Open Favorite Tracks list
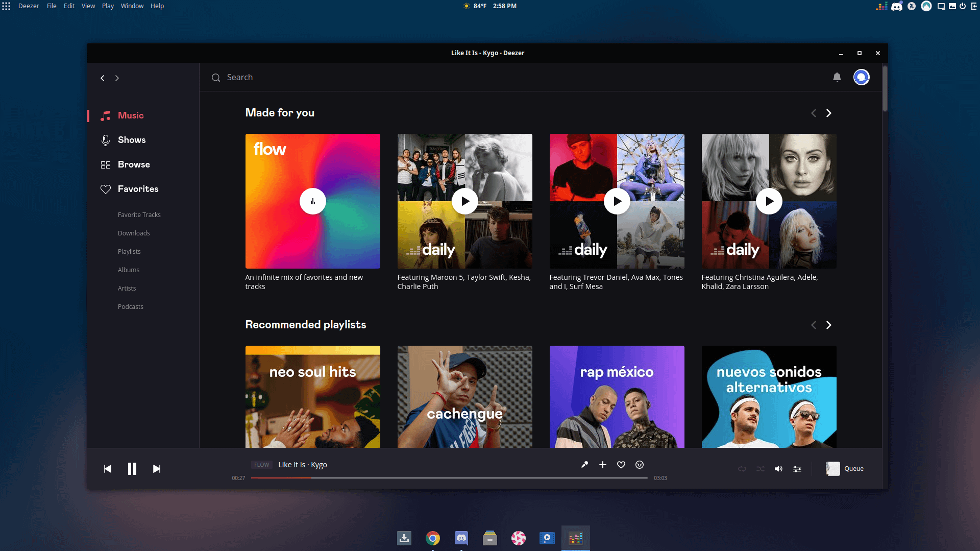Image resolution: width=980 pixels, height=551 pixels. coord(139,215)
